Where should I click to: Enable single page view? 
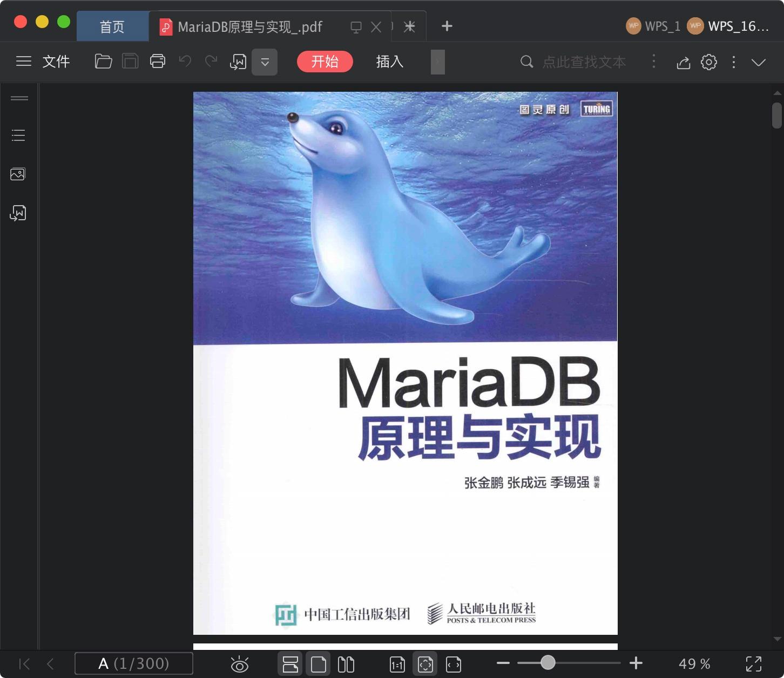pyautogui.click(x=319, y=664)
